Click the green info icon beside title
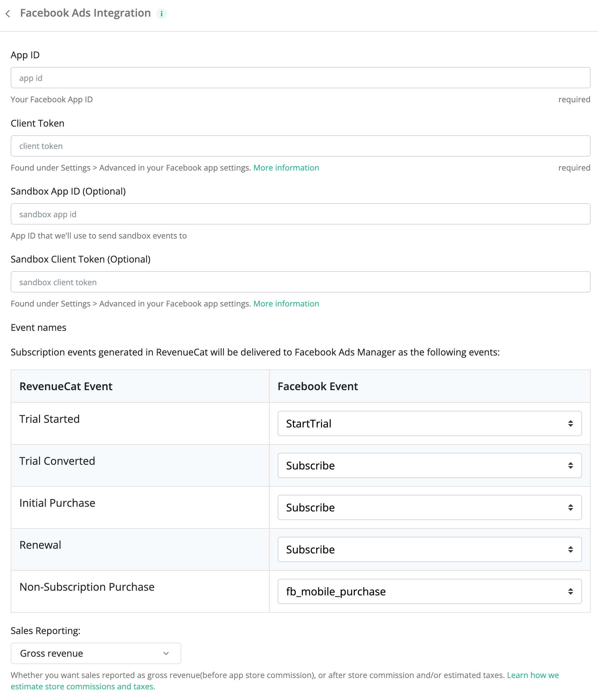The width and height of the screenshot is (598, 700). (162, 14)
